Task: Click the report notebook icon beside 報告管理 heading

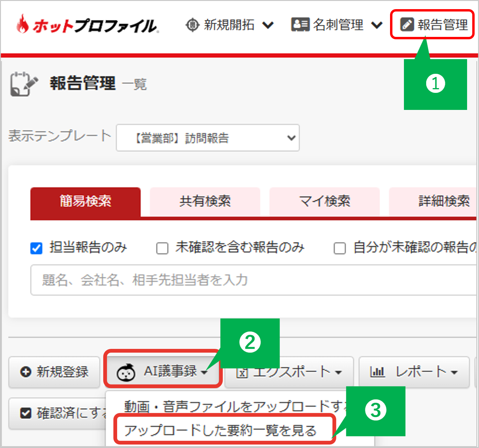Action: click(24, 84)
